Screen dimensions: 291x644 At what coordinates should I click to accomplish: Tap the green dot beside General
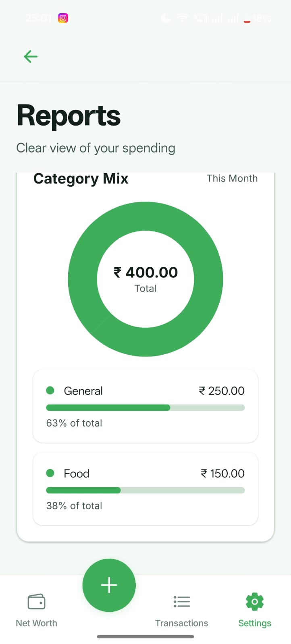click(x=50, y=390)
